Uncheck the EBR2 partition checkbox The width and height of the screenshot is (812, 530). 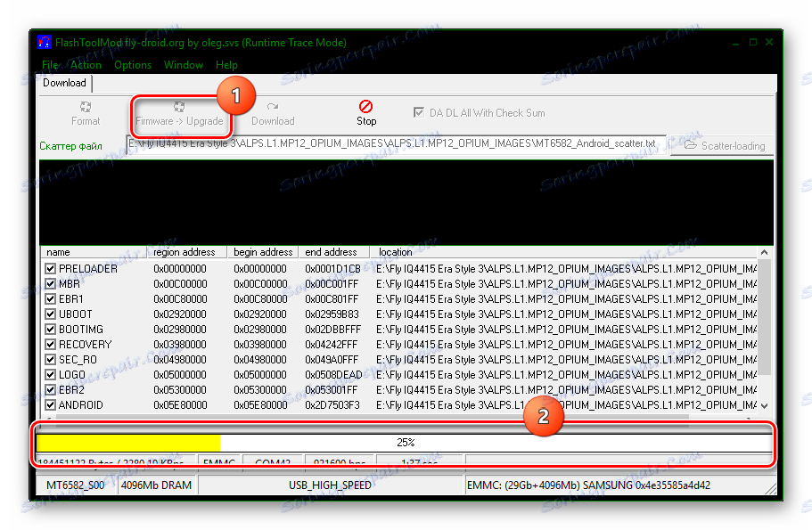coord(50,390)
